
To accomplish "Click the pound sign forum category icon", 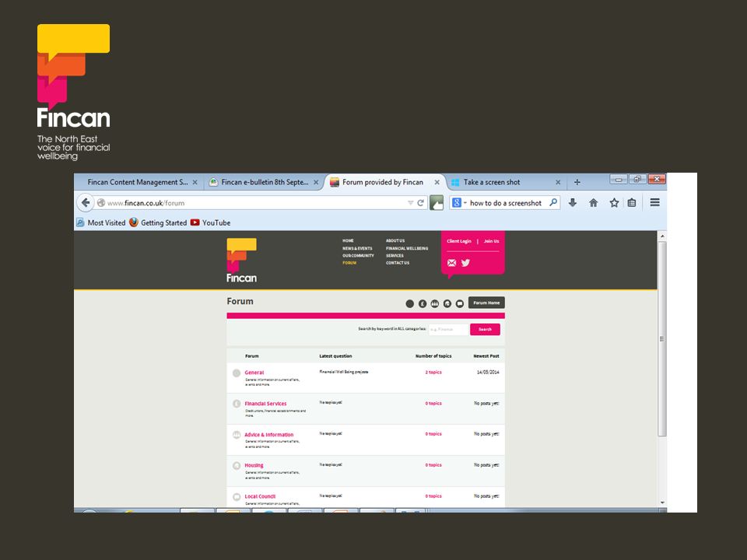I will click(423, 303).
